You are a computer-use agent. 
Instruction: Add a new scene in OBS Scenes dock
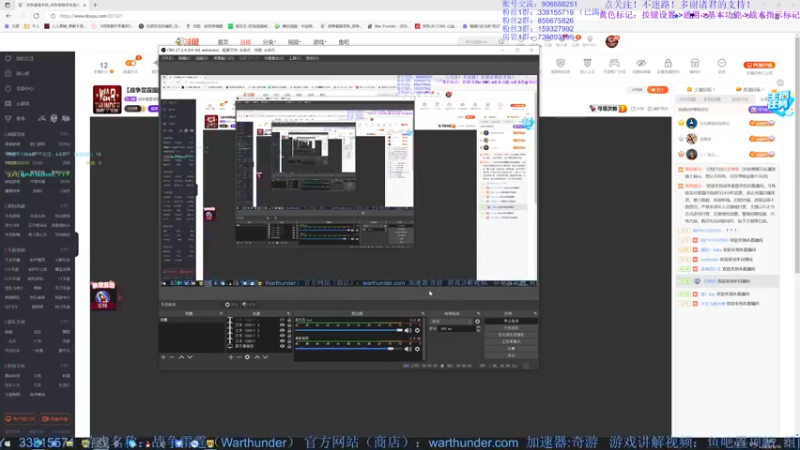pyautogui.click(x=164, y=357)
